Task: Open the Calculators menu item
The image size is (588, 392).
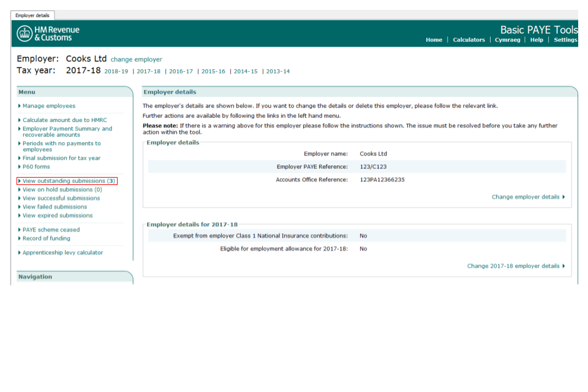Action: tap(469, 40)
